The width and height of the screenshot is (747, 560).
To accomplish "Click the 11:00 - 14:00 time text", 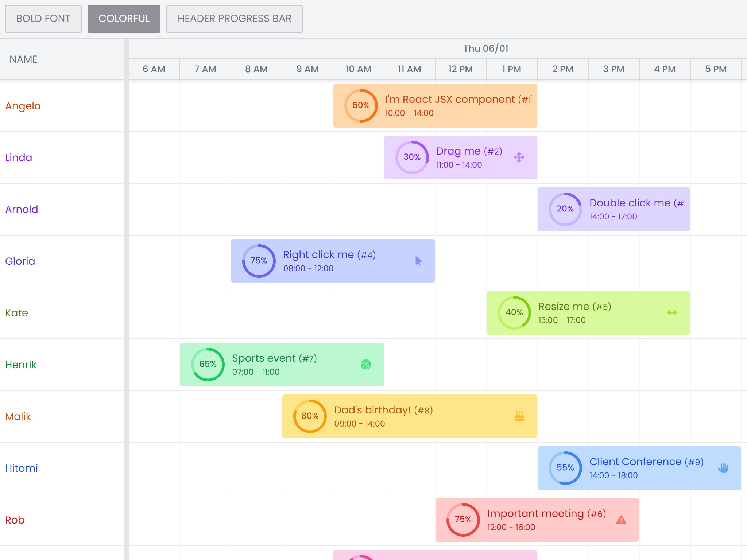I will [x=459, y=165].
